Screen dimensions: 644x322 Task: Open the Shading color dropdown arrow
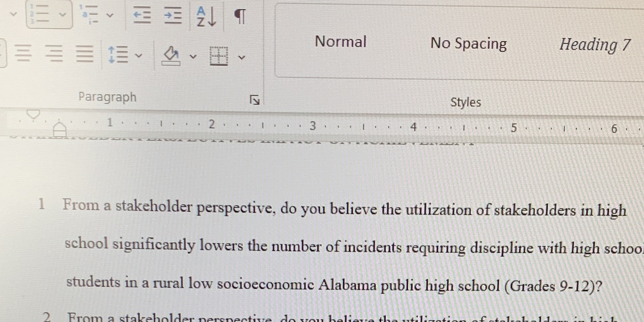tap(193, 57)
